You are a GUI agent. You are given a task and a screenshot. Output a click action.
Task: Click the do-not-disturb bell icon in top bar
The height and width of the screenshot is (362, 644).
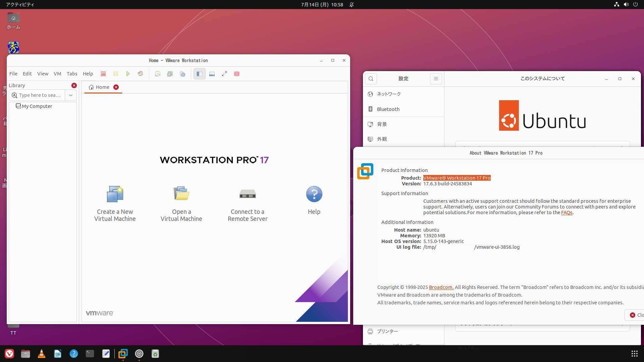pyautogui.click(x=352, y=4)
